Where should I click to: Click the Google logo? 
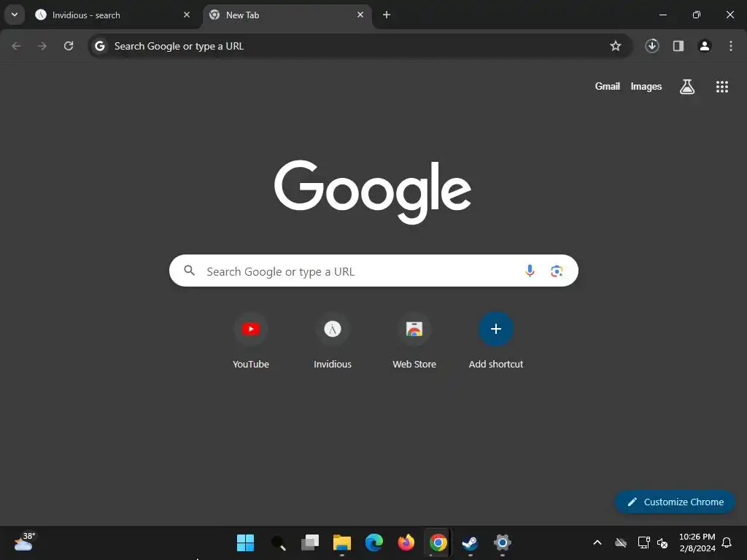point(373,192)
